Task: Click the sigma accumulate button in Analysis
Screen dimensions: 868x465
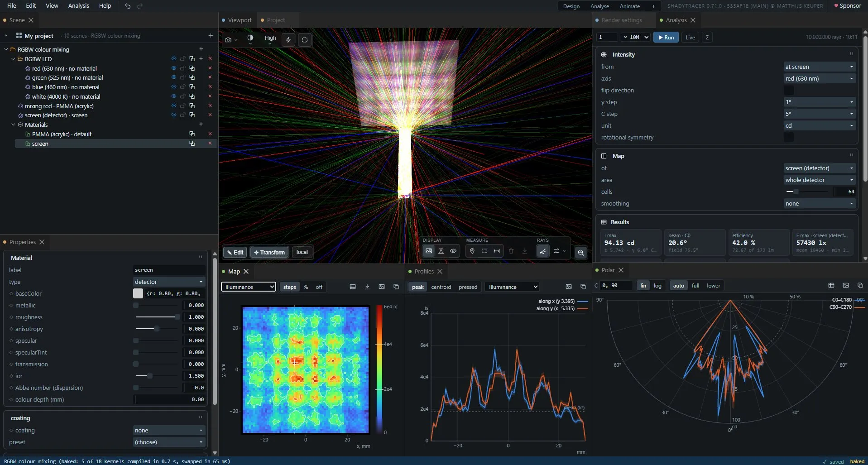Action: point(707,37)
